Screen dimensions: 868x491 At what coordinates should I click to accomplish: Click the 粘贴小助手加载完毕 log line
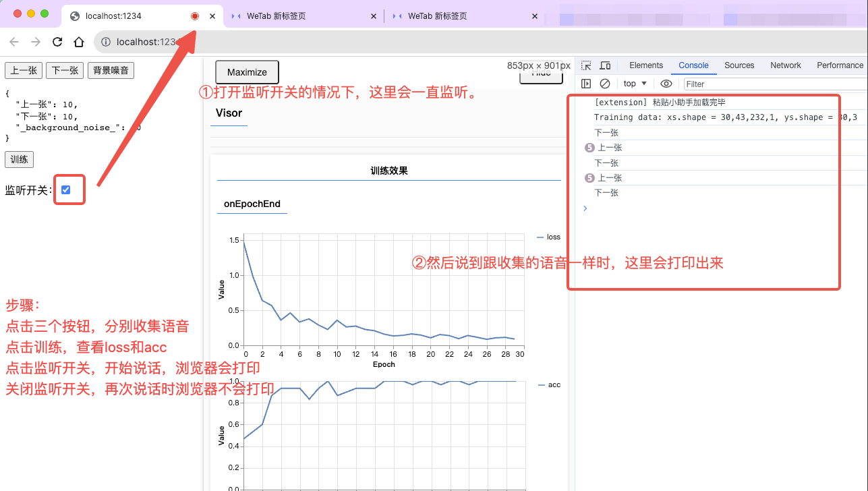(660, 103)
